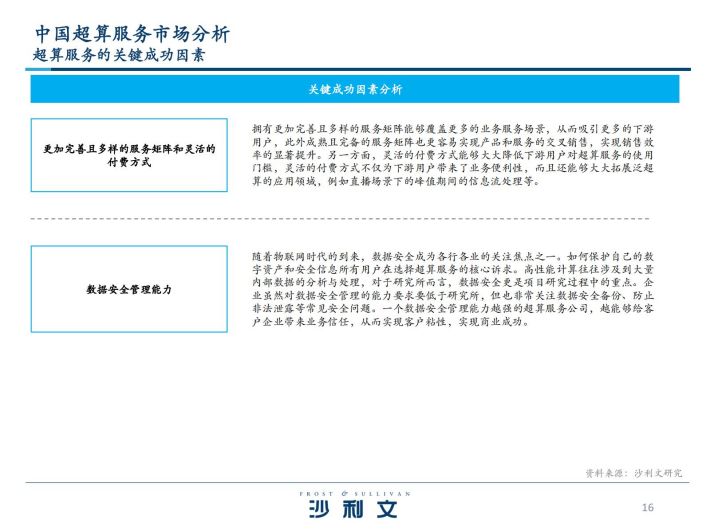
Task: Select the subtitle '超算服务的关键成功因素'
Action: click(119, 55)
